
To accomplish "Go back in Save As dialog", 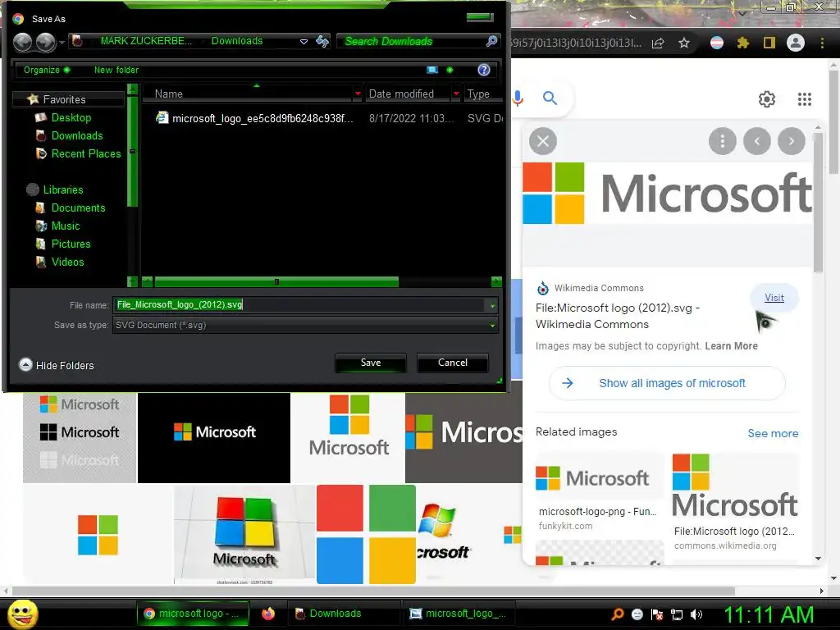I will click(22, 42).
